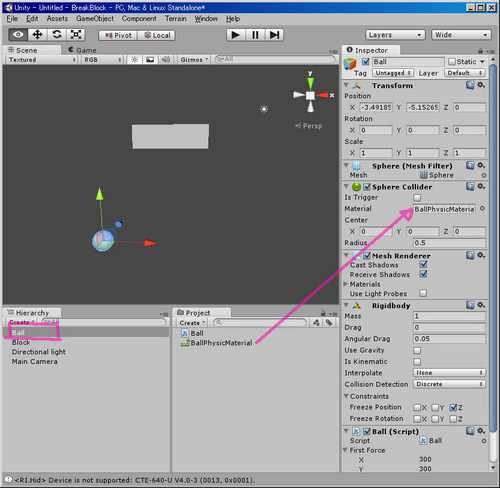The height and width of the screenshot is (488, 500).
Task: Open the GameObject menu
Action: [95, 19]
